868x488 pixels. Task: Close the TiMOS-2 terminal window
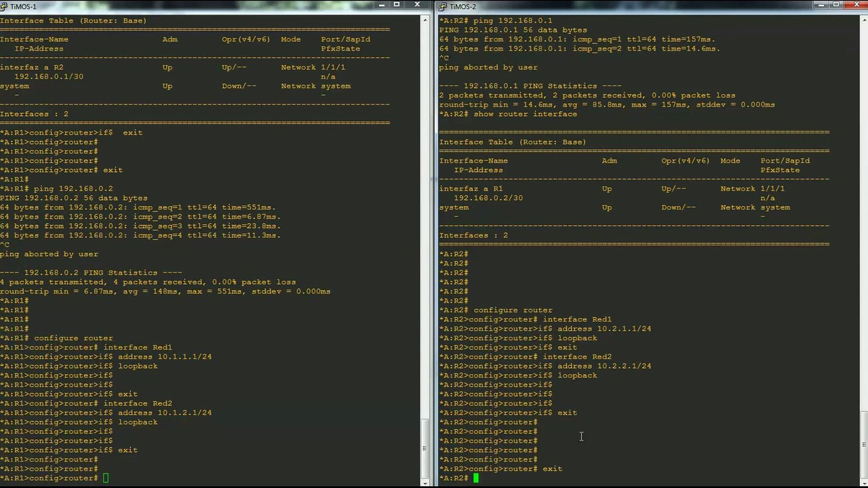click(856, 5)
